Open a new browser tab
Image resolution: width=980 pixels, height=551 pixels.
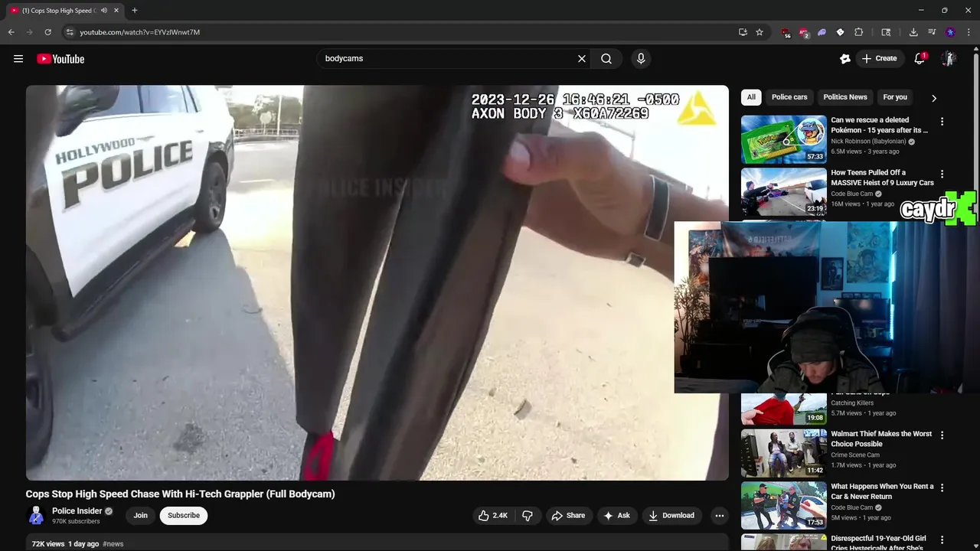click(x=135, y=11)
